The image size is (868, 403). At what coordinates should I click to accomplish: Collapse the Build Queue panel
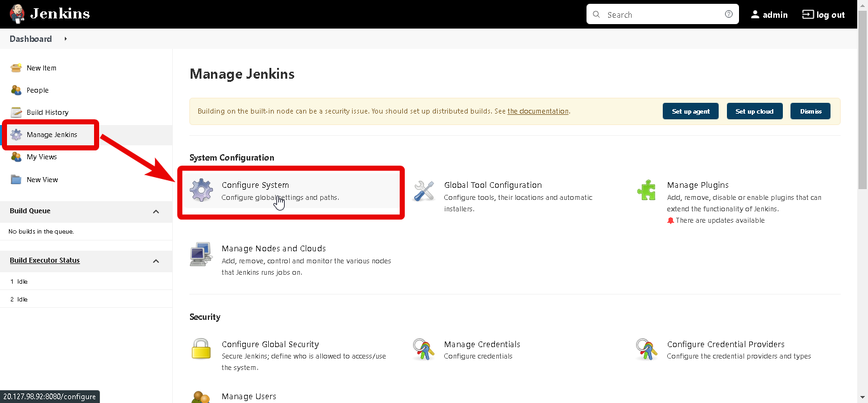click(x=156, y=211)
